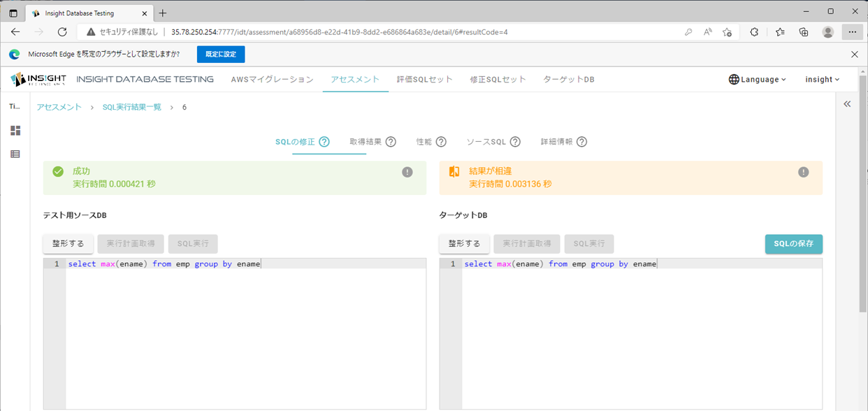Click the SQL実行結果一覧 breadcrumb link
This screenshot has width=868, height=411.
point(132,107)
